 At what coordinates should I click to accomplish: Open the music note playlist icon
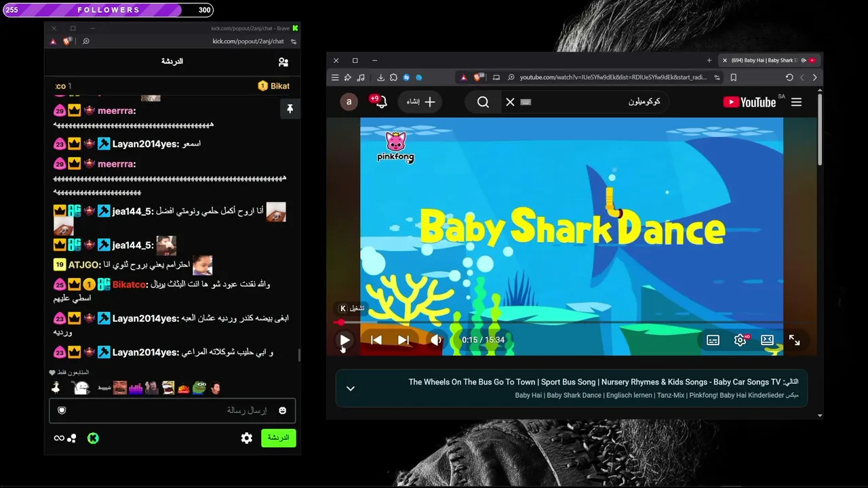[361, 77]
